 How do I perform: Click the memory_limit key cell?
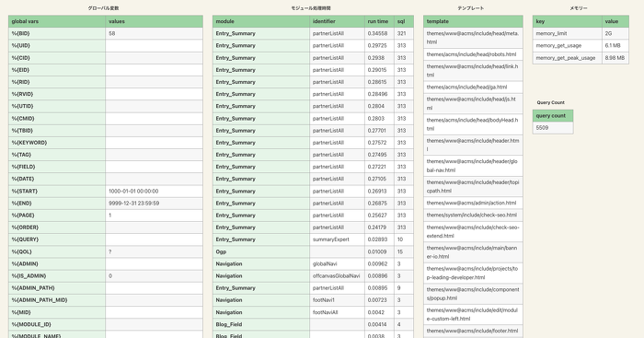(x=568, y=34)
